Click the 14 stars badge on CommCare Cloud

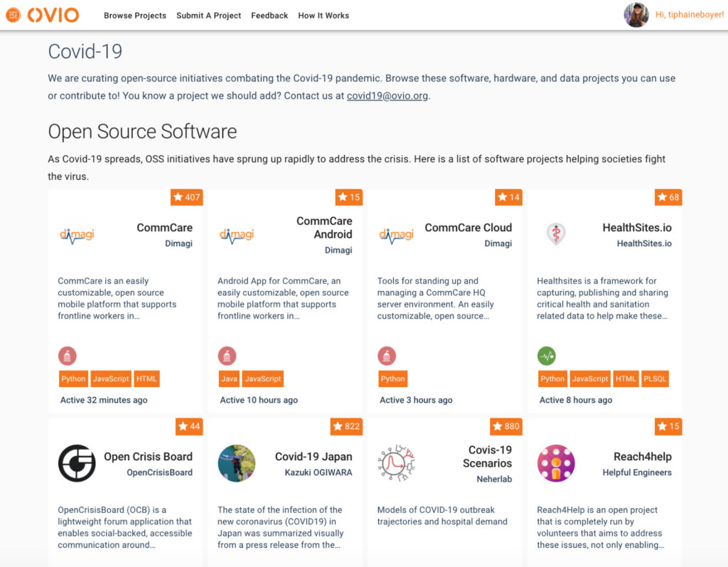click(x=508, y=197)
